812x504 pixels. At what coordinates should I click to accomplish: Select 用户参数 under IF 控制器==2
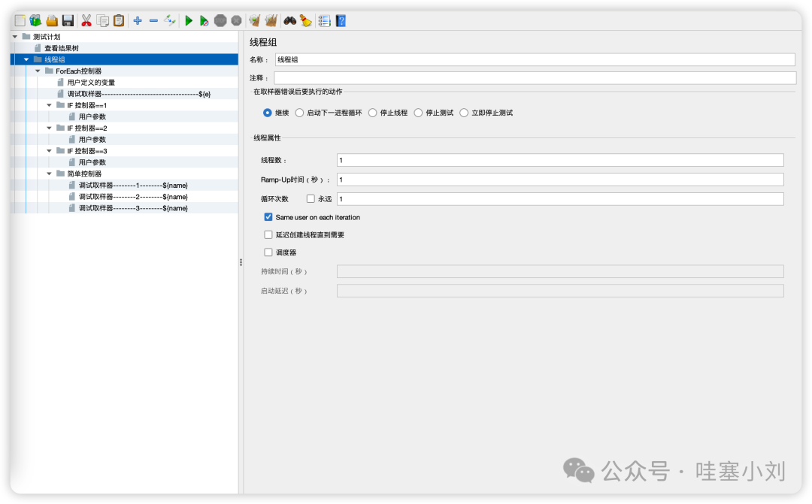(92, 139)
